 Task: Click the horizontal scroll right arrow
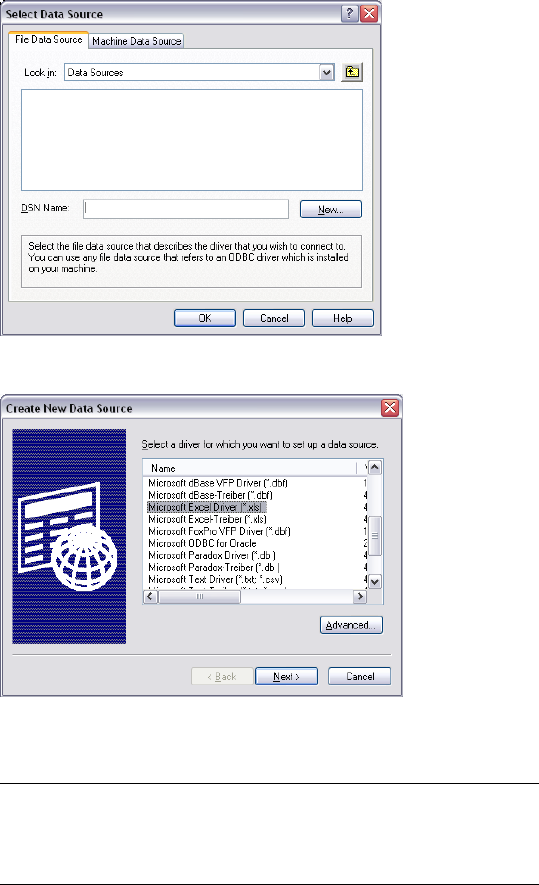click(x=360, y=596)
